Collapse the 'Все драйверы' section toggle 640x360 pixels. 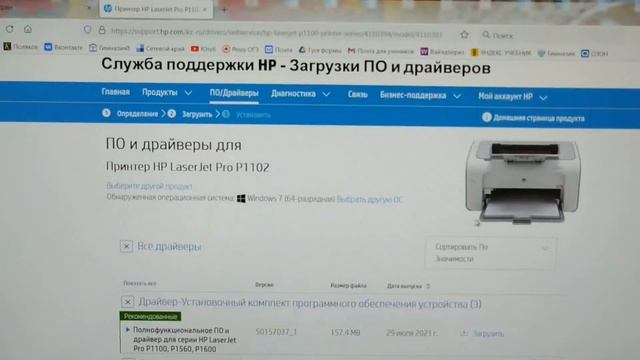(x=126, y=246)
